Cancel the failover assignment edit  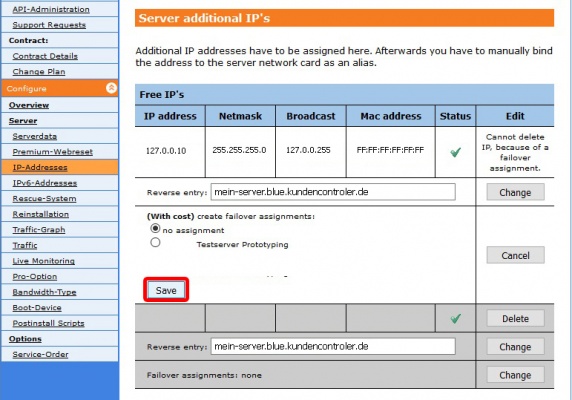pos(515,255)
